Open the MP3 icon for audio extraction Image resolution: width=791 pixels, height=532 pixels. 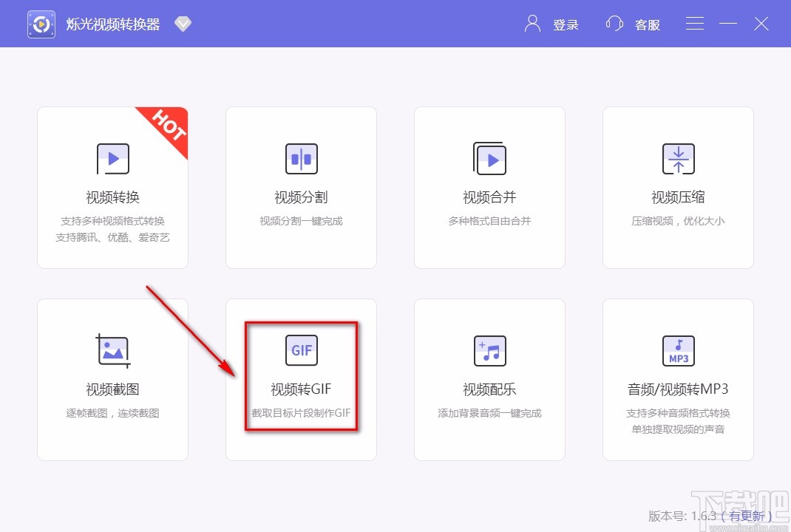(678, 351)
